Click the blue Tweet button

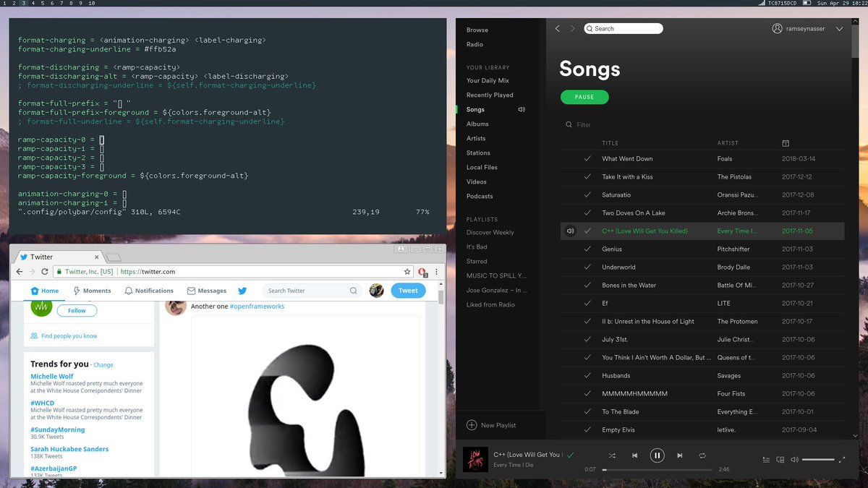[408, 291]
